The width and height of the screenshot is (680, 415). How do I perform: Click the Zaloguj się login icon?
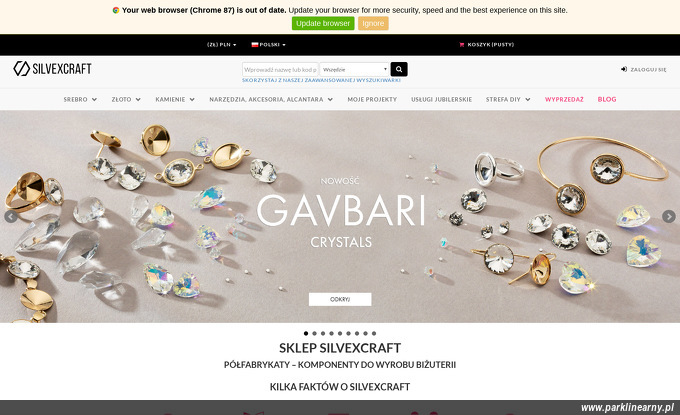[x=624, y=69]
